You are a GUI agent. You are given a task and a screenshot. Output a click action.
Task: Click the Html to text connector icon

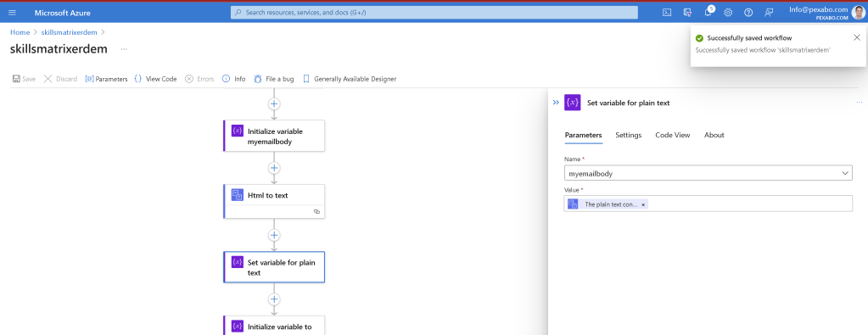(238, 195)
